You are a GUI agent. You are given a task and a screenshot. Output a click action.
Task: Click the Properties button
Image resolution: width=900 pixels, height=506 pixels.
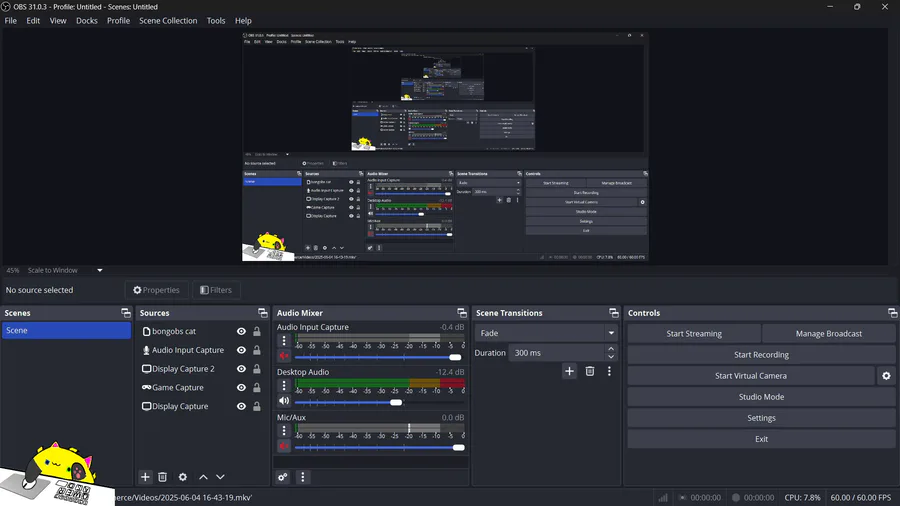(157, 290)
